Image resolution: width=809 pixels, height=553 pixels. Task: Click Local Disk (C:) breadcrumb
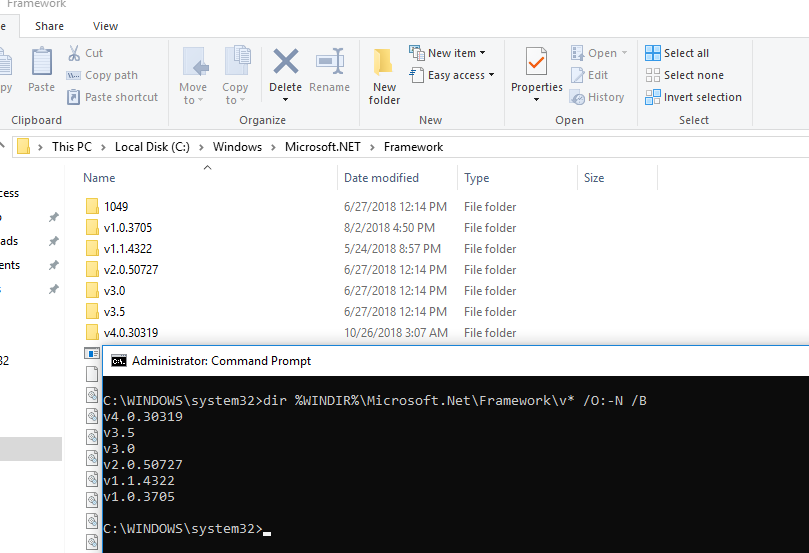point(152,147)
